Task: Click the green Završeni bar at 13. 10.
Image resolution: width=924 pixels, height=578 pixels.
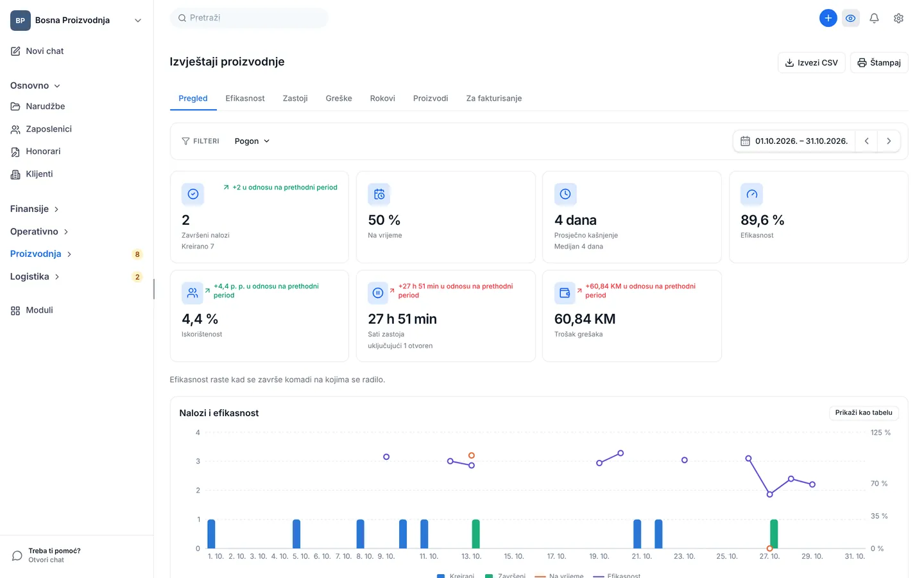Action: tap(475, 534)
